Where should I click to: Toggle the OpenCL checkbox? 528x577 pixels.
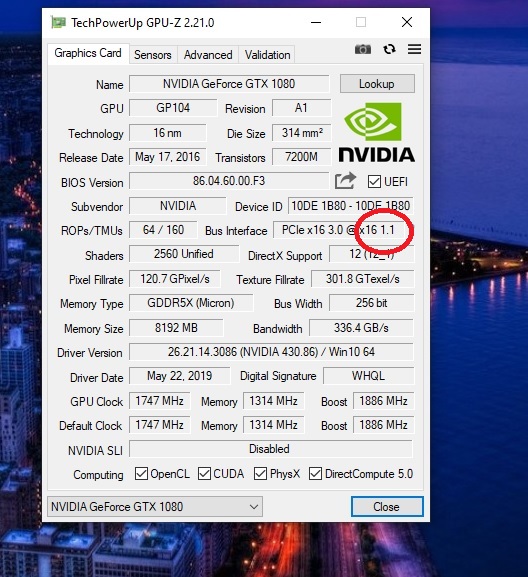click(141, 474)
